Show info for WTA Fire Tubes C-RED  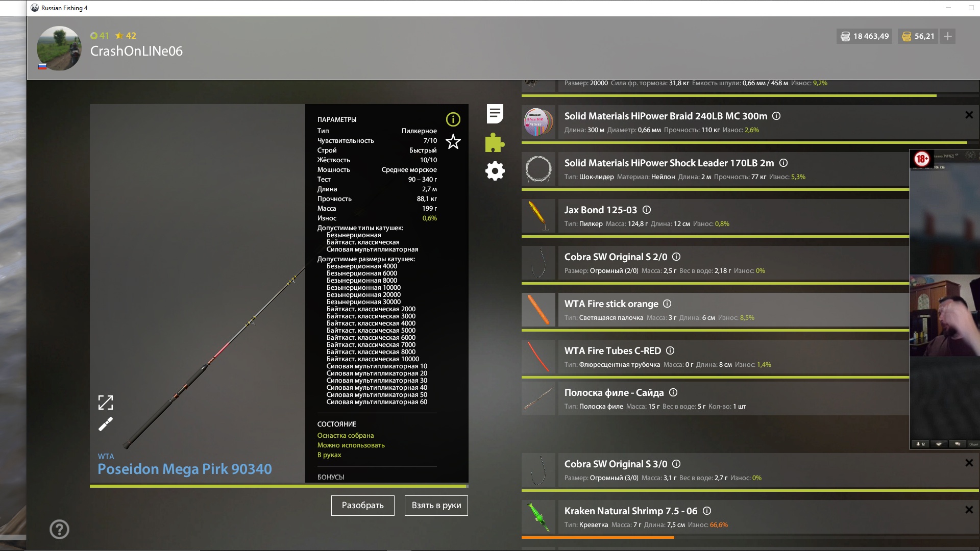(x=671, y=350)
